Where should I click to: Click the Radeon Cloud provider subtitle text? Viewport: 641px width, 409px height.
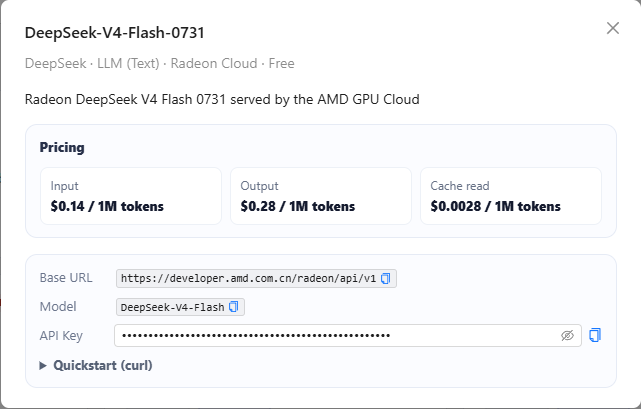pyautogui.click(x=214, y=63)
